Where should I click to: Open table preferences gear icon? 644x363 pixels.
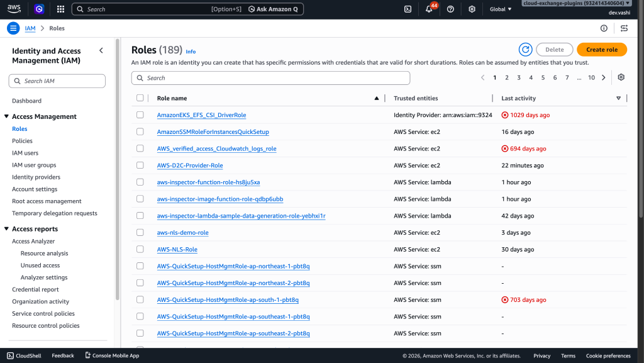621,77
